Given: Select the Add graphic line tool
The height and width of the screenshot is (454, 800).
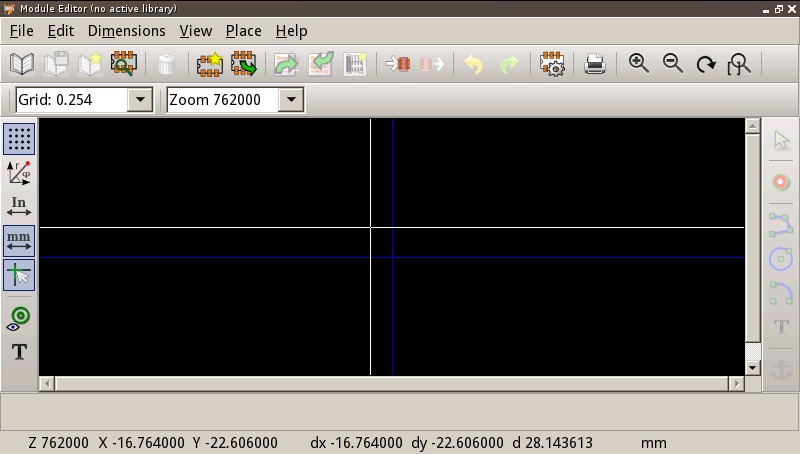Looking at the screenshot, I should 781,225.
